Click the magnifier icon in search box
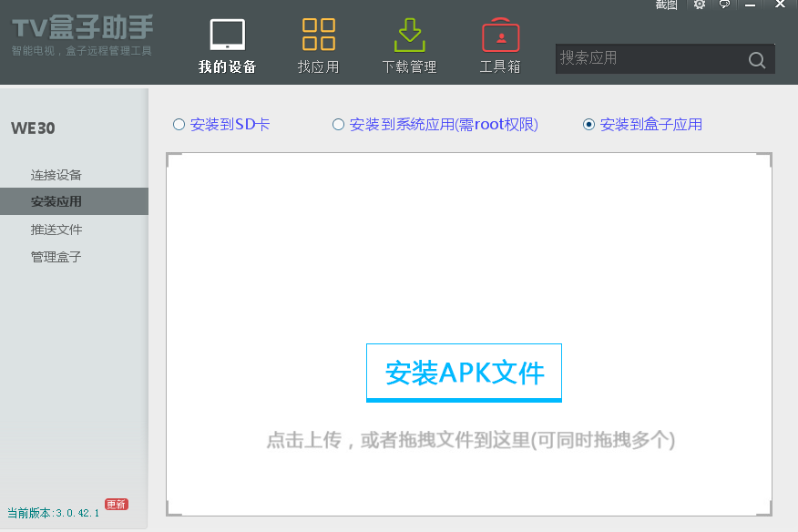Viewport: 798px width, 532px height. point(757,59)
